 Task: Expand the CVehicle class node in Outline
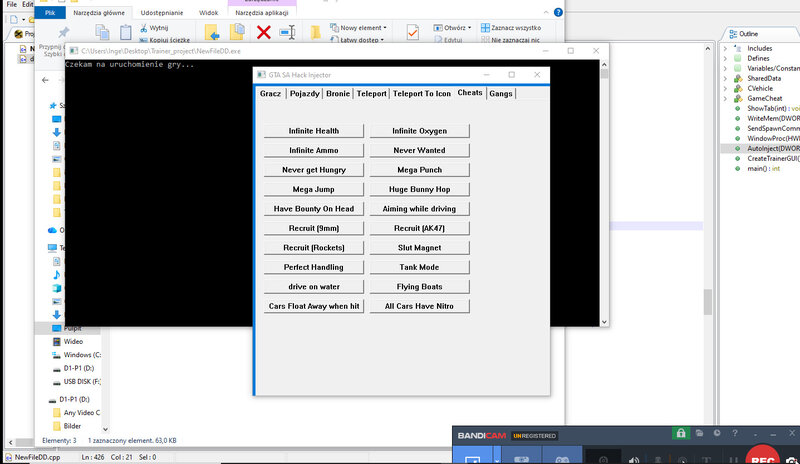(726, 88)
